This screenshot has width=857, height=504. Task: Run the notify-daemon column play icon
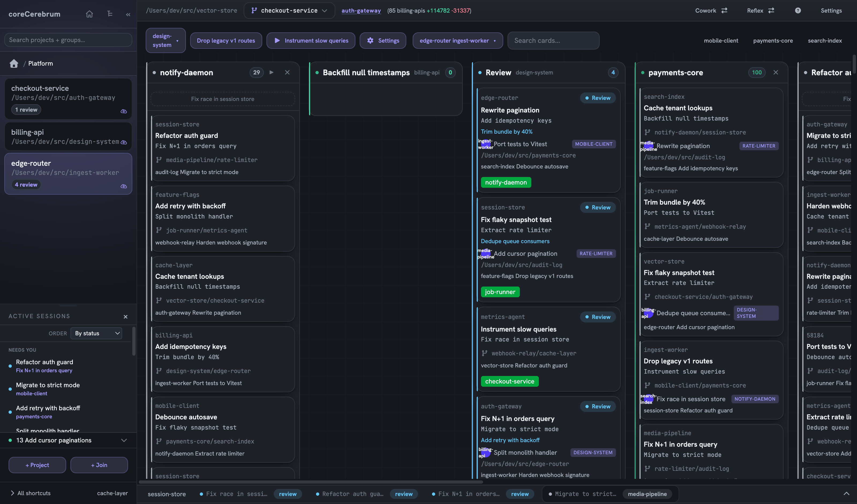(x=271, y=72)
